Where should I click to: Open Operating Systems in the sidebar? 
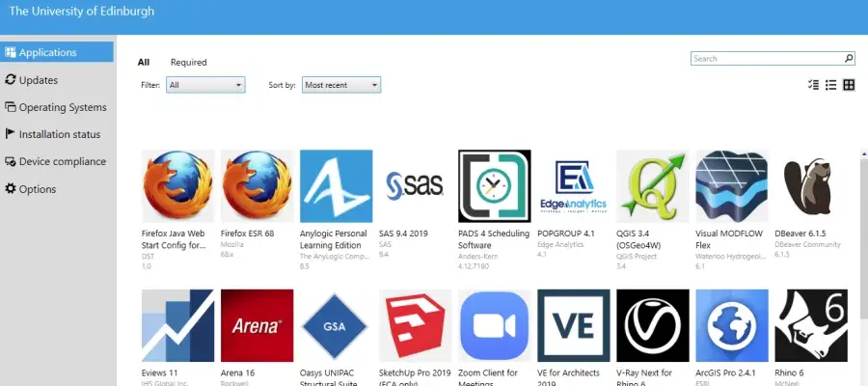coord(57,107)
